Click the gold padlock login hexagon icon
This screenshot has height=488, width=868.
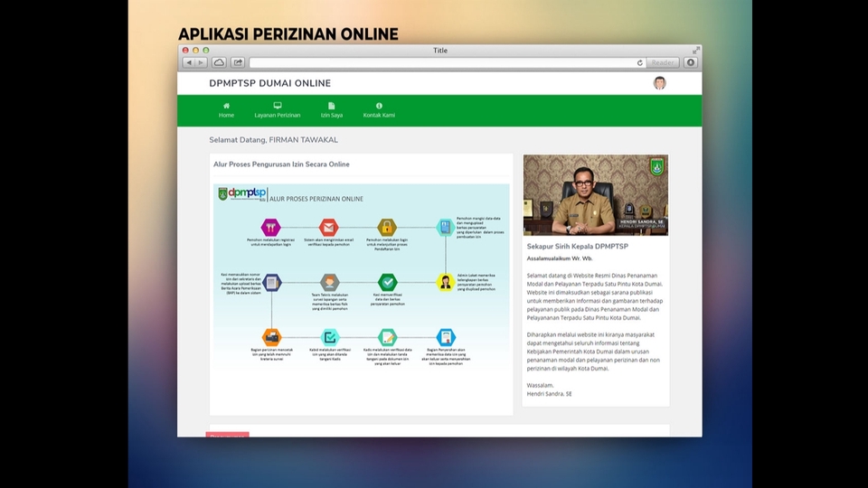(x=387, y=227)
